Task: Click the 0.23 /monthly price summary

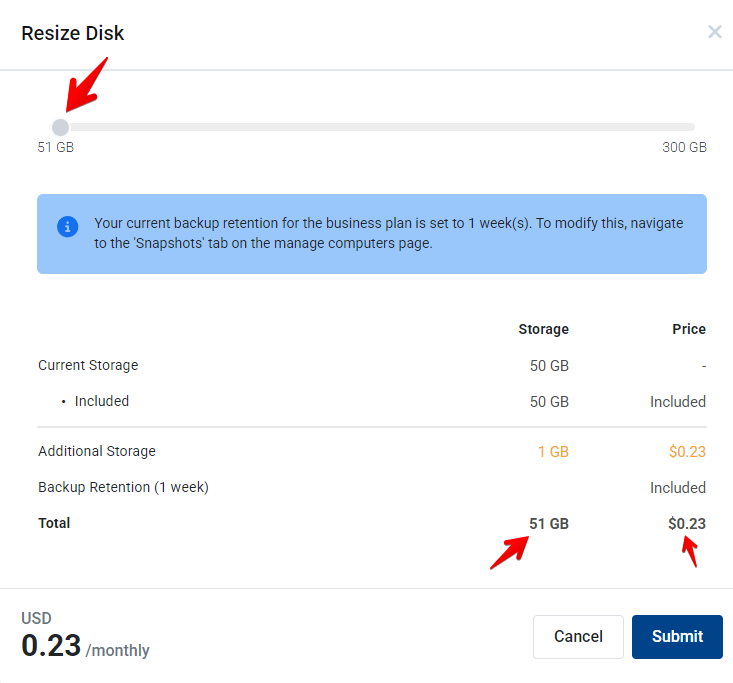Action: pyautogui.click(x=85, y=646)
